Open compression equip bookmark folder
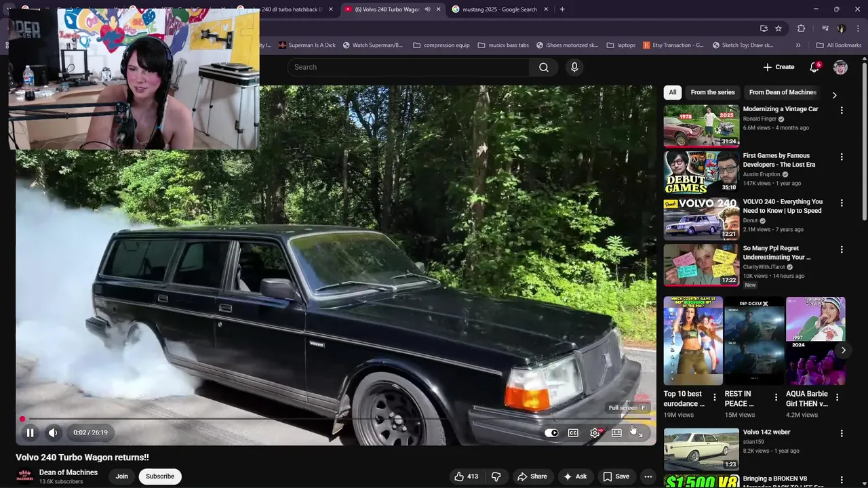The width and height of the screenshot is (868, 488). (x=441, y=45)
